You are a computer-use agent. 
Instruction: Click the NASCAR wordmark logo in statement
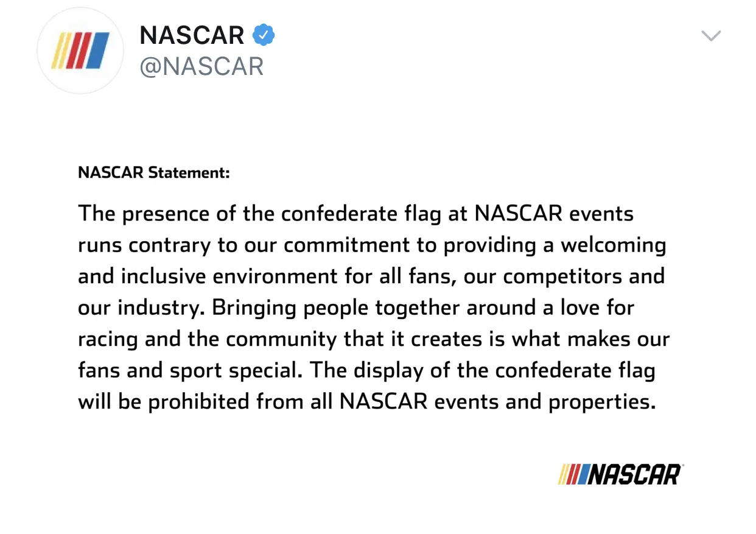pos(634,474)
